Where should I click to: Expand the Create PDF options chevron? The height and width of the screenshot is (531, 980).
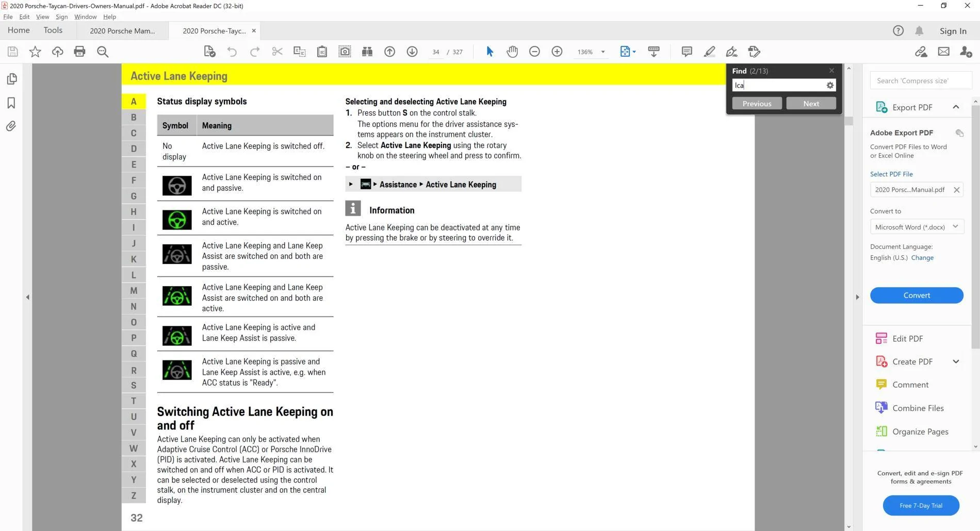(x=956, y=361)
